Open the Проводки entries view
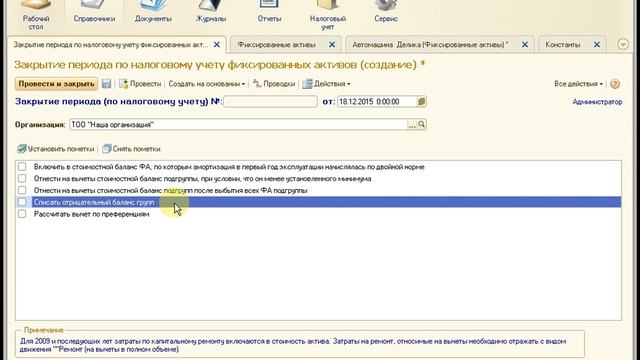Screen dimensions: 640x360 click(274, 84)
